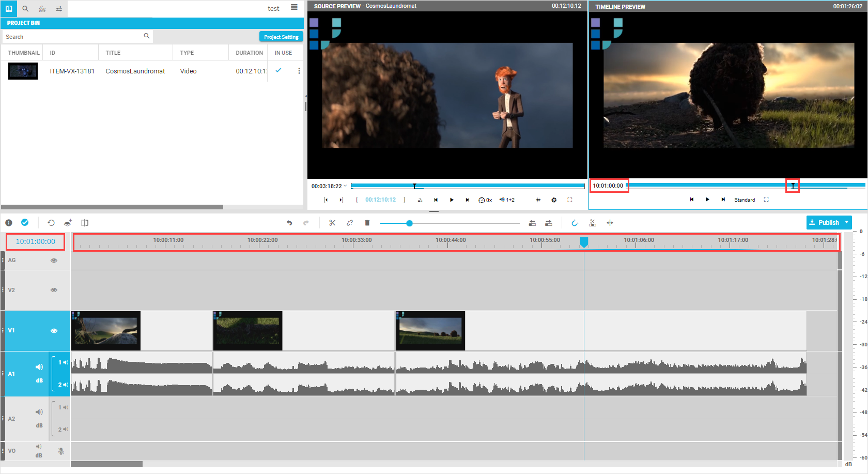Mute the A1 audio track speaker
This screenshot has width=868, height=474.
click(39, 367)
